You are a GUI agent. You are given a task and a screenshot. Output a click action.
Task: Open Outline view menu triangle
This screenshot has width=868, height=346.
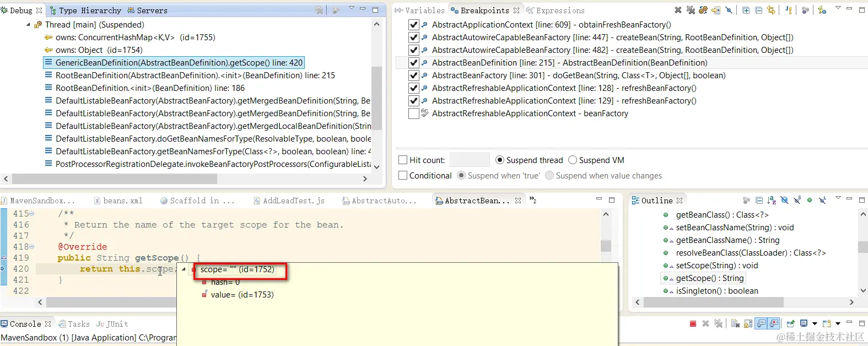tap(838, 198)
